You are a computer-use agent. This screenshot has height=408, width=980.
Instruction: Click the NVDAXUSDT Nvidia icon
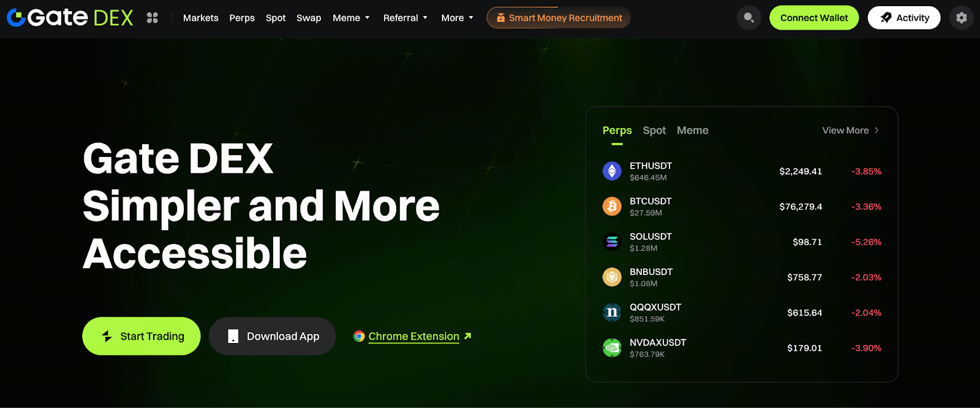612,348
